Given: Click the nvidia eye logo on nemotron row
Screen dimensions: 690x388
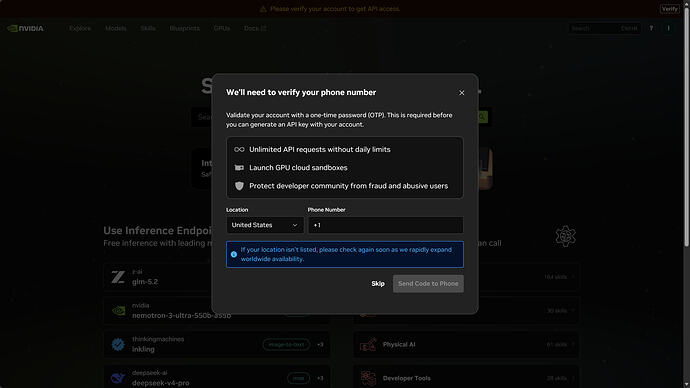Looking at the screenshot, I should click(x=118, y=311).
